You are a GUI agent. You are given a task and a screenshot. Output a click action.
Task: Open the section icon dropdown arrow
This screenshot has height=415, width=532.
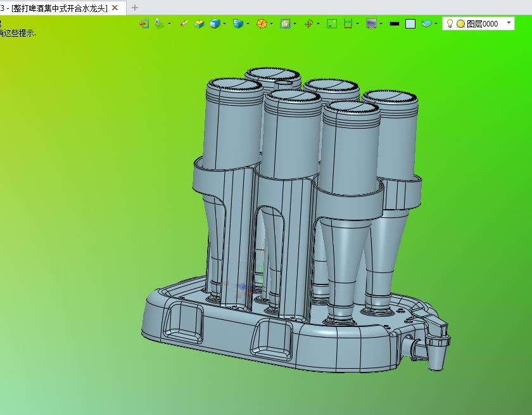pos(358,23)
